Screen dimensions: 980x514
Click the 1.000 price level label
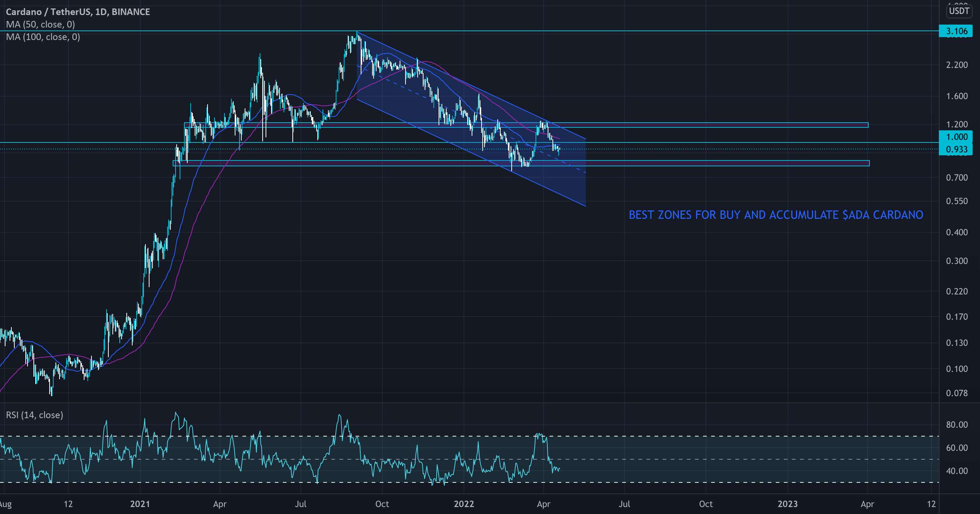pos(956,137)
